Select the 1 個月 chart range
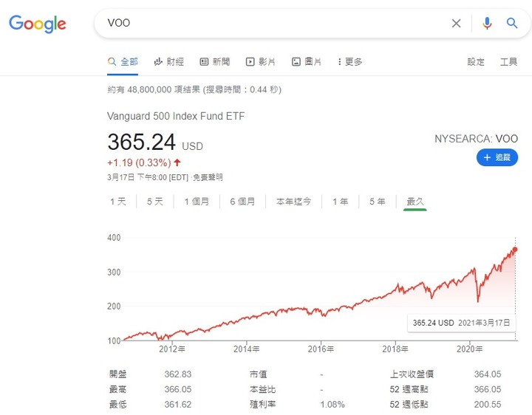 (x=197, y=202)
